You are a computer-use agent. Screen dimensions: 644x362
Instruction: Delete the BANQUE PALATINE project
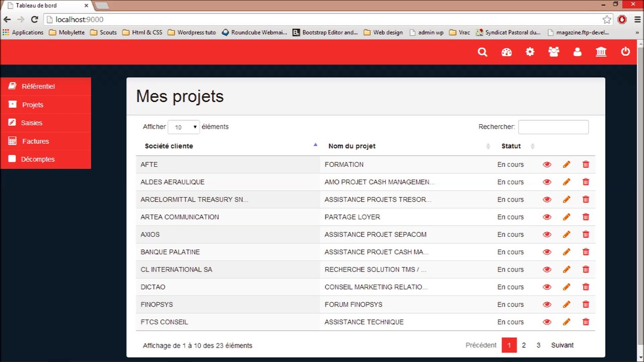(x=586, y=252)
